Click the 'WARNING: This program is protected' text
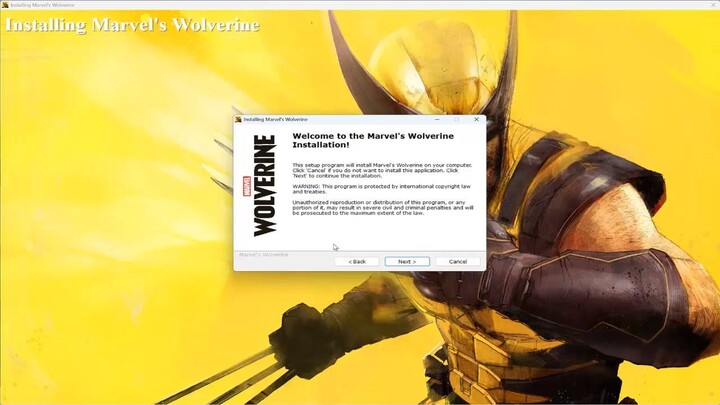The width and height of the screenshot is (720, 405). pyautogui.click(x=381, y=189)
